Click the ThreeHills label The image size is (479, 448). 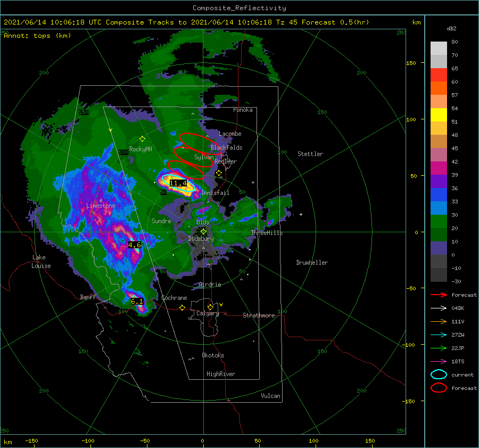(267, 233)
